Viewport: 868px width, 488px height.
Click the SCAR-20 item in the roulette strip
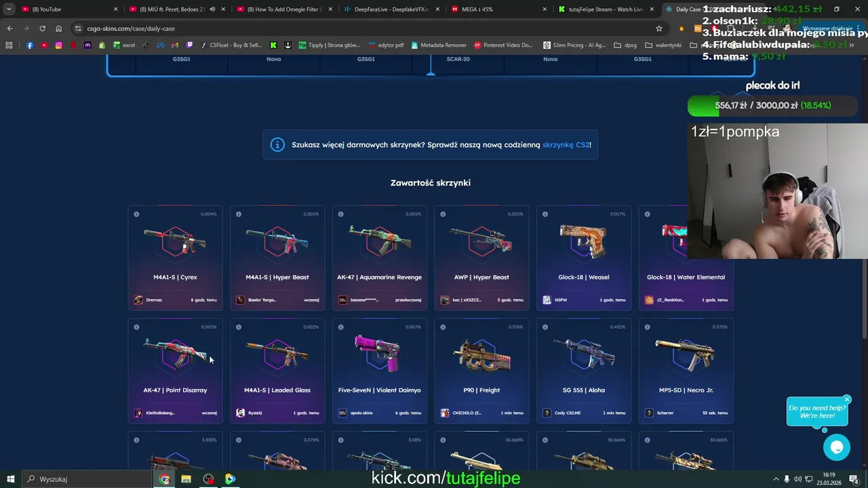click(458, 59)
